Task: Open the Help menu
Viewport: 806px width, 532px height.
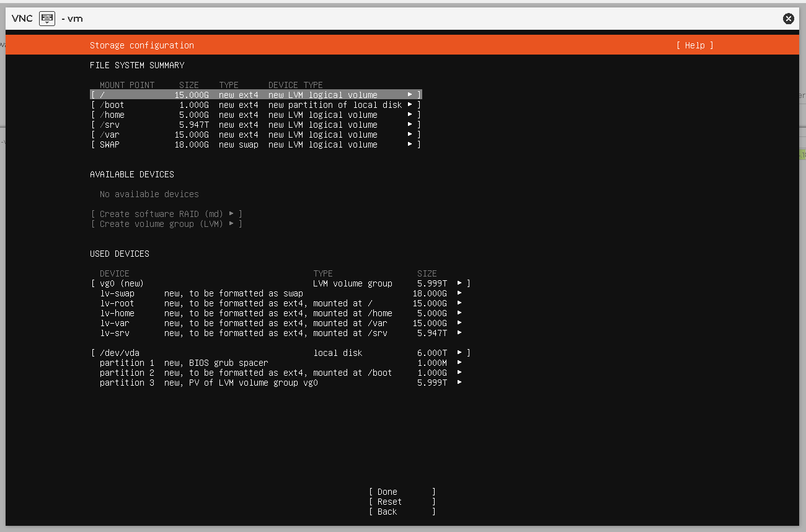Action: coord(694,45)
